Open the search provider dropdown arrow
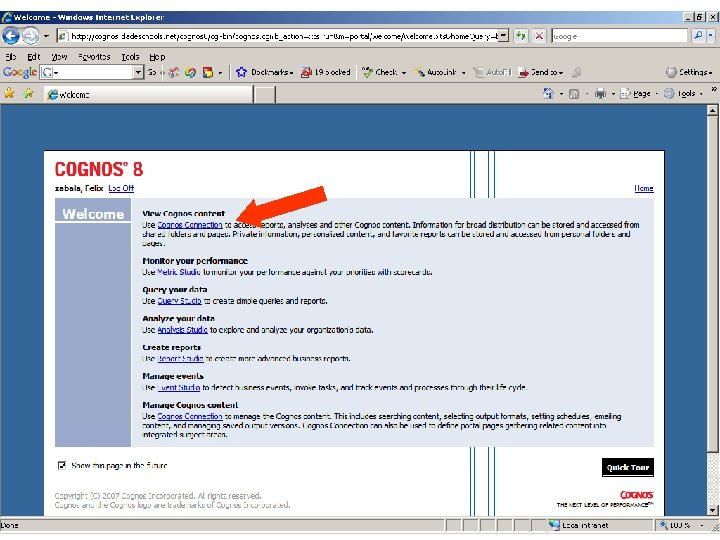 [x=710, y=35]
